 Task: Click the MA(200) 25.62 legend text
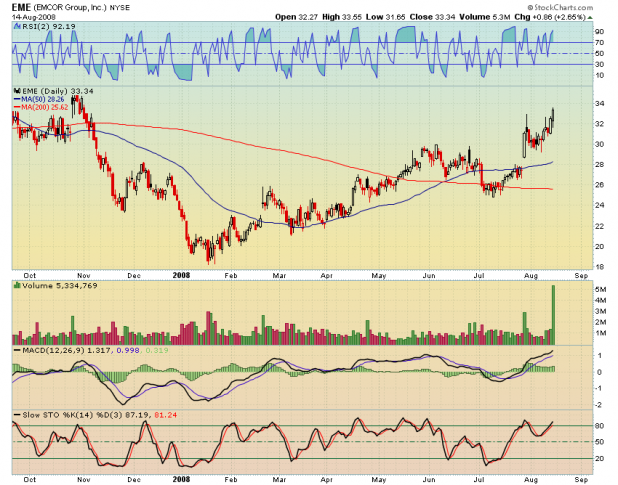click(45, 107)
